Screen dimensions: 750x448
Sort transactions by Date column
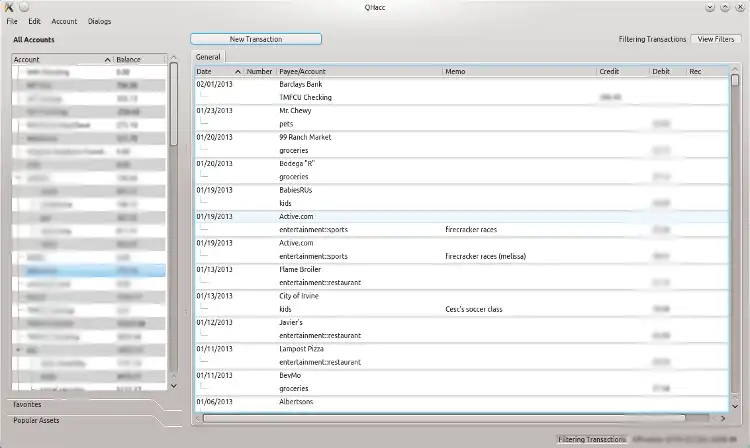point(218,71)
